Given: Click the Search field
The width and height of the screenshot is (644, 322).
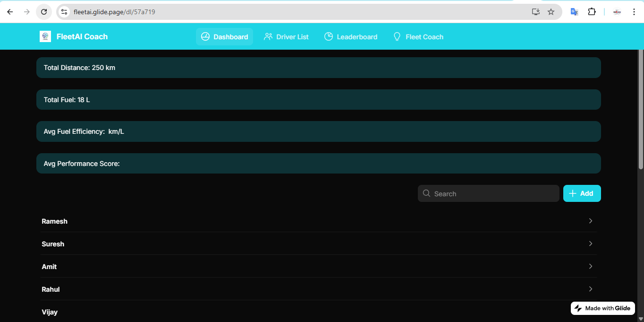Looking at the screenshot, I should (x=489, y=193).
